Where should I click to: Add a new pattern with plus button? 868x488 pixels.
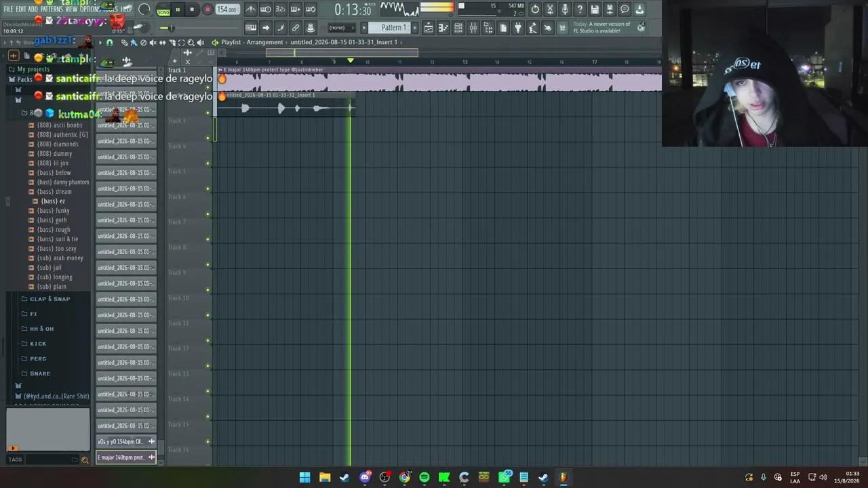[414, 28]
